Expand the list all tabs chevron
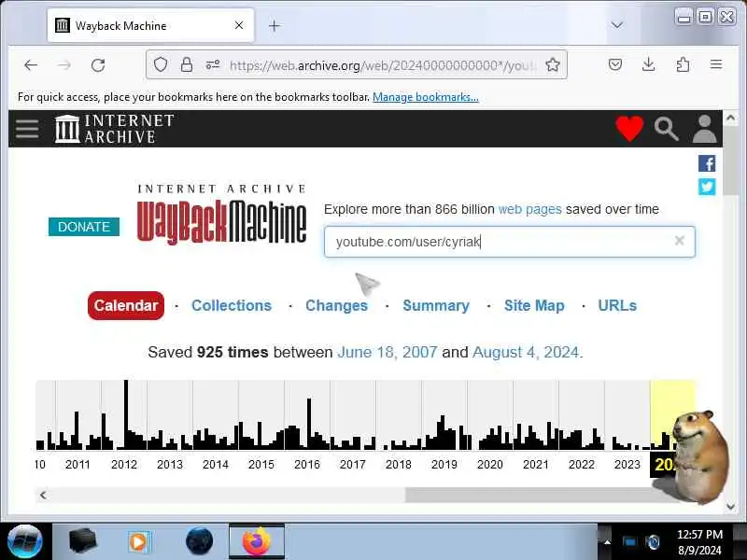 pyautogui.click(x=617, y=25)
